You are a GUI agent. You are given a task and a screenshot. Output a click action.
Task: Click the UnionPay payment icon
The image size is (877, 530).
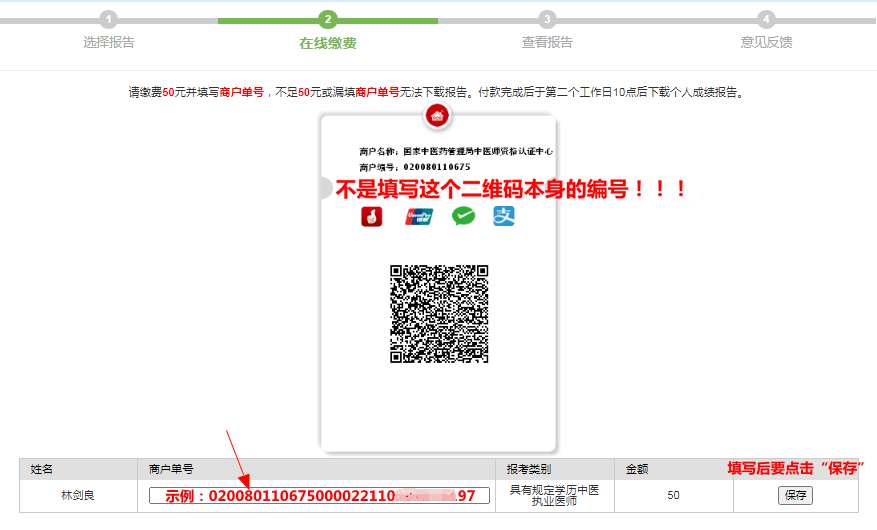coord(419,216)
